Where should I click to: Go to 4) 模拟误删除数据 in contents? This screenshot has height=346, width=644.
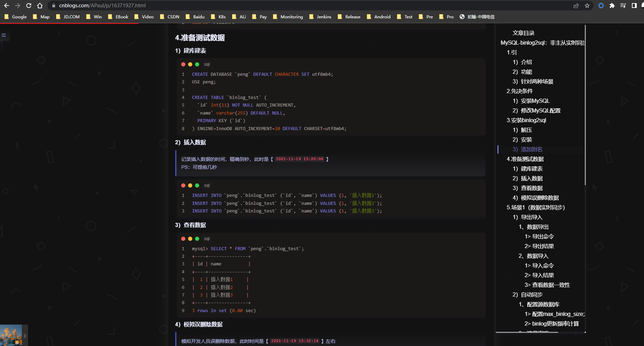pos(536,198)
